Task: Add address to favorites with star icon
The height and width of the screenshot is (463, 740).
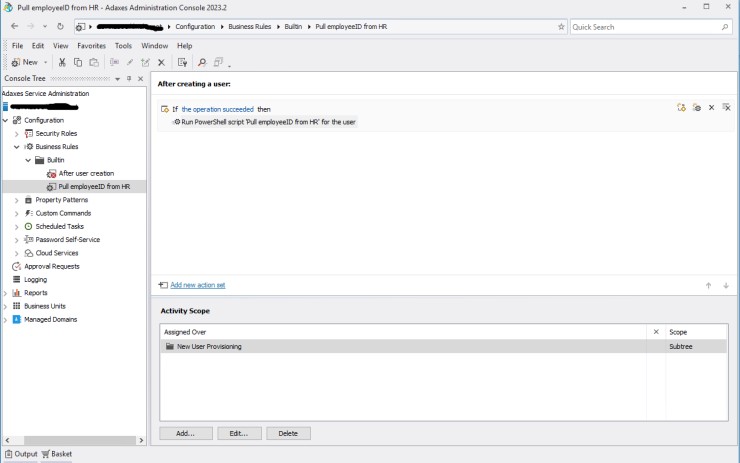Action: coord(561,27)
